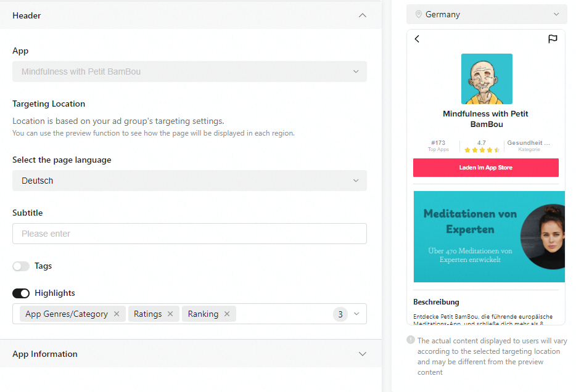Expand the App Information section
576x392 pixels.
click(x=191, y=354)
